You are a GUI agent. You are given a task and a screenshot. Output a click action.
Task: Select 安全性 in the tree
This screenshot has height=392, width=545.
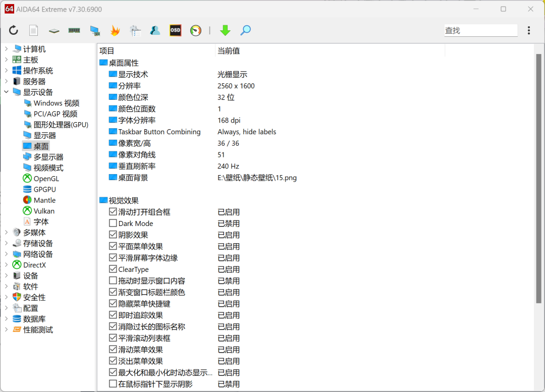click(x=29, y=298)
